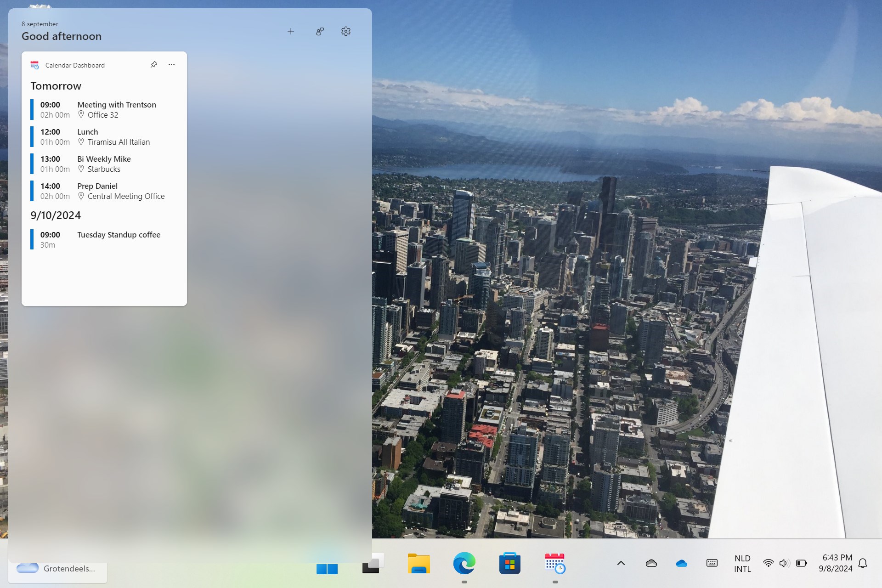The height and width of the screenshot is (588, 882).
Task: Open Tuesday Standup coffee event
Action: pos(119,235)
